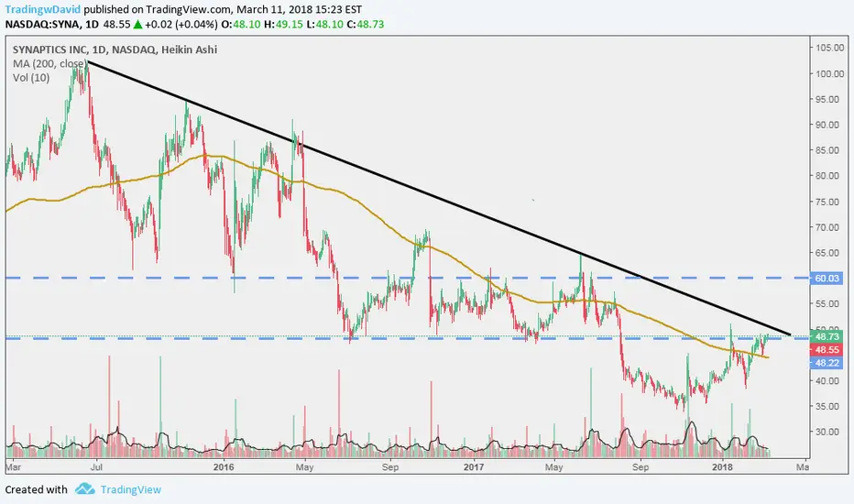This screenshot has width=854, height=504.
Task: Click the 100.00 price axis value
Action: pyautogui.click(x=829, y=73)
